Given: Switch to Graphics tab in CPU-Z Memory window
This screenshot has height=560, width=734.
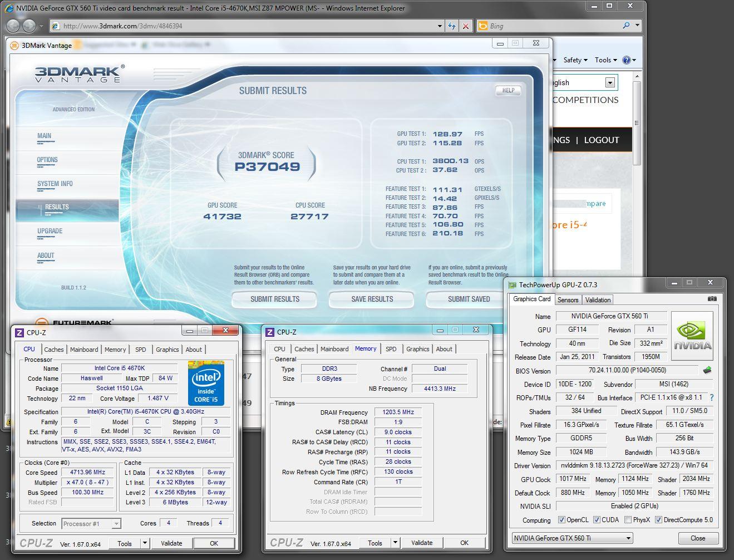Looking at the screenshot, I should [x=417, y=349].
